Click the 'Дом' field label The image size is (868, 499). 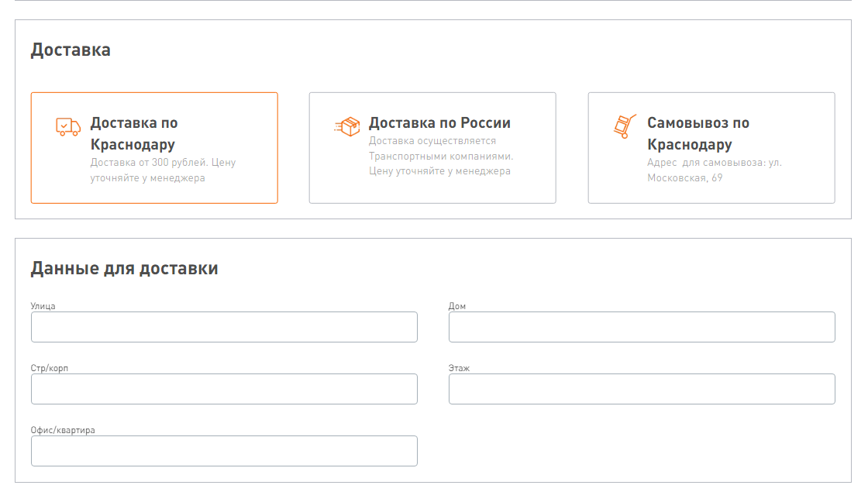[457, 306]
